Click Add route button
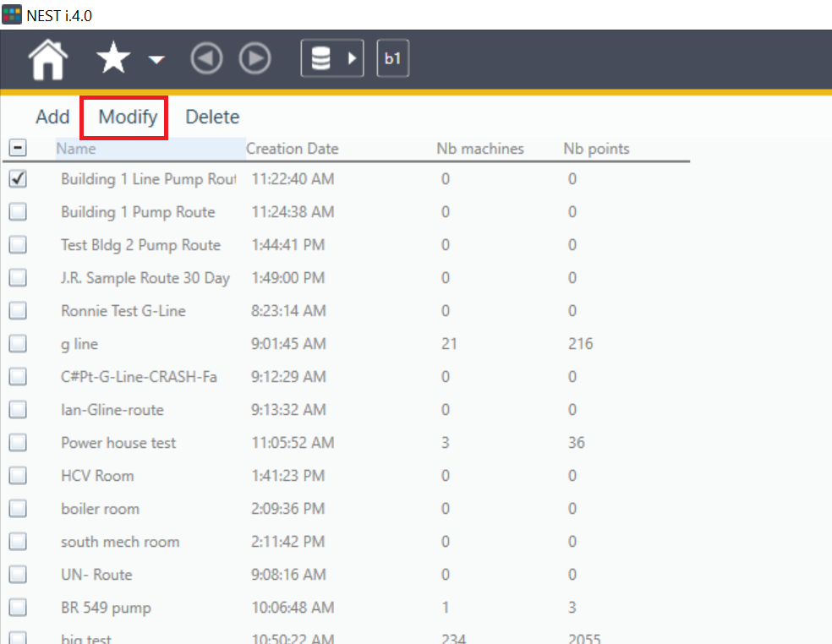The image size is (832, 644). coord(52,117)
